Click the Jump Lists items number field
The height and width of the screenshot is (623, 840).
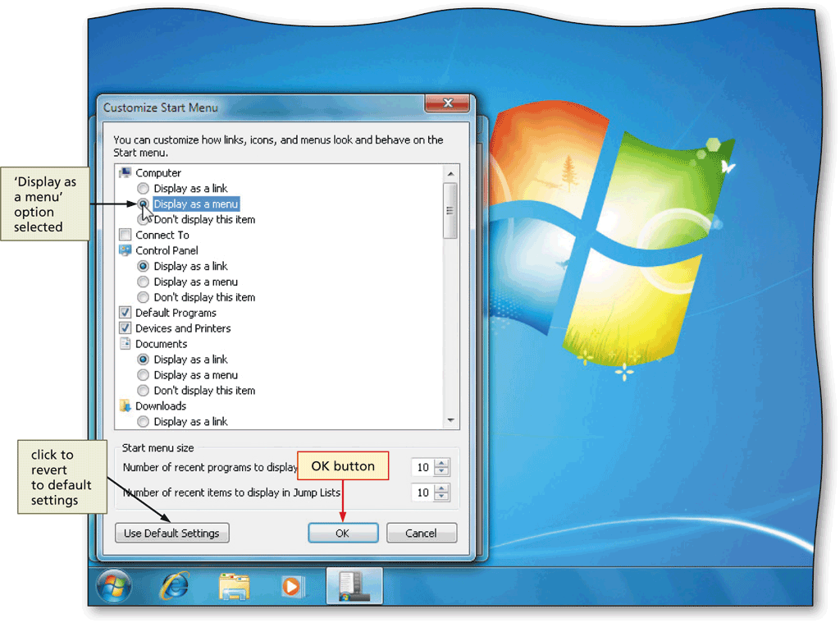(422, 492)
